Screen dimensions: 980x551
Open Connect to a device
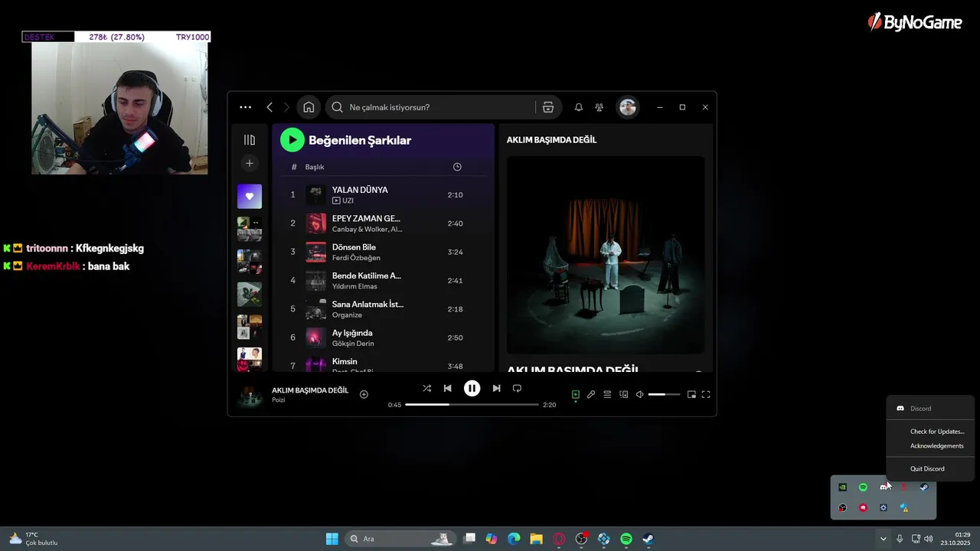[623, 395]
